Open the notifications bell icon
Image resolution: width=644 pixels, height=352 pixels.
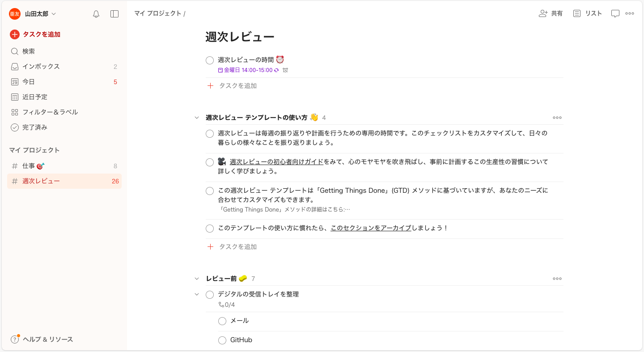click(96, 14)
